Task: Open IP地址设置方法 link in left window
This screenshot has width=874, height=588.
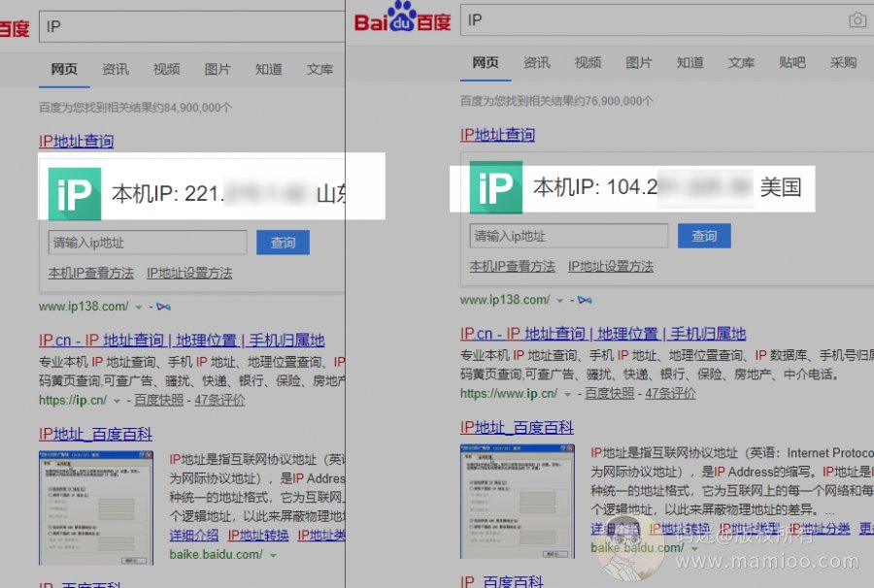Action: [189, 273]
